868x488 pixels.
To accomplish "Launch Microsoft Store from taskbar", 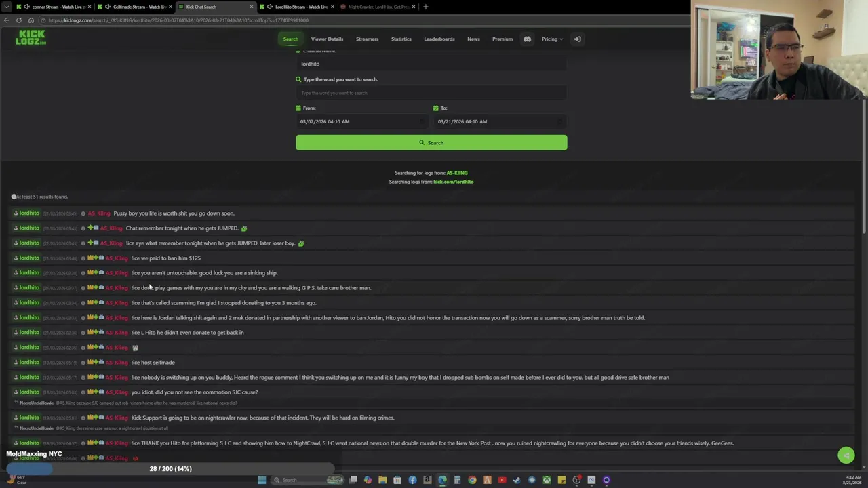I will pyautogui.click(x=397, y=480).
